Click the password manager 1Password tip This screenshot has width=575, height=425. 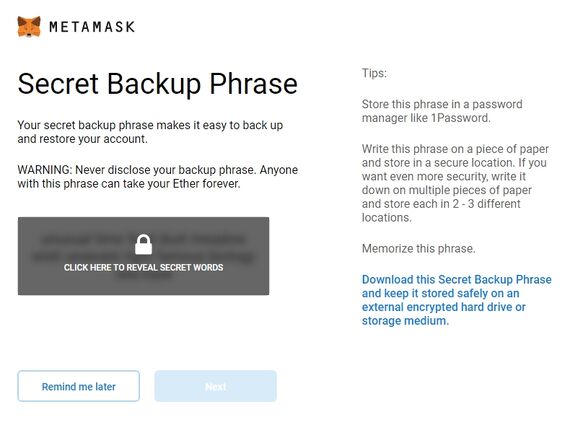[x=442, y=111]
